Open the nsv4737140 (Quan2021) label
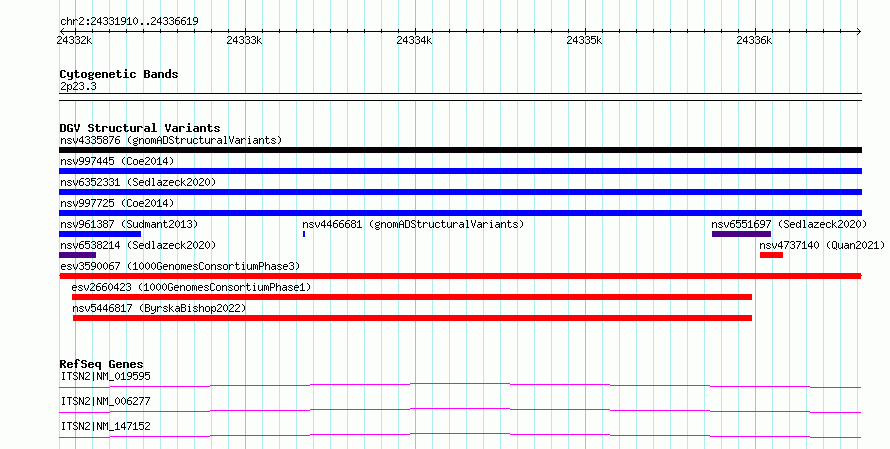Image resolution: width=890 pixels, height=449 pixels. [822, 245]
